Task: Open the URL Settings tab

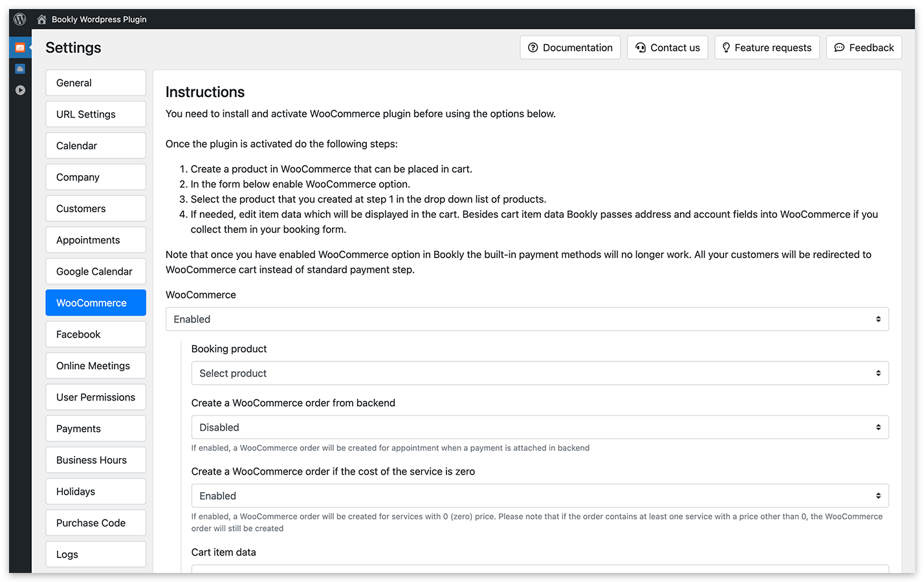Action: [x=96, y=114]
